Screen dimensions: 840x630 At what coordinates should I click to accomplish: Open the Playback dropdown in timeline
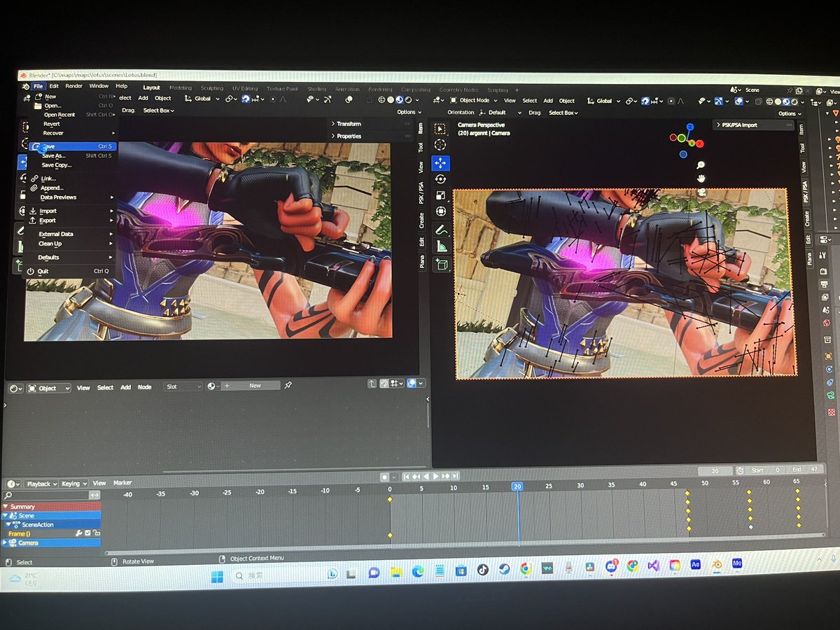[x=41, y=484]
